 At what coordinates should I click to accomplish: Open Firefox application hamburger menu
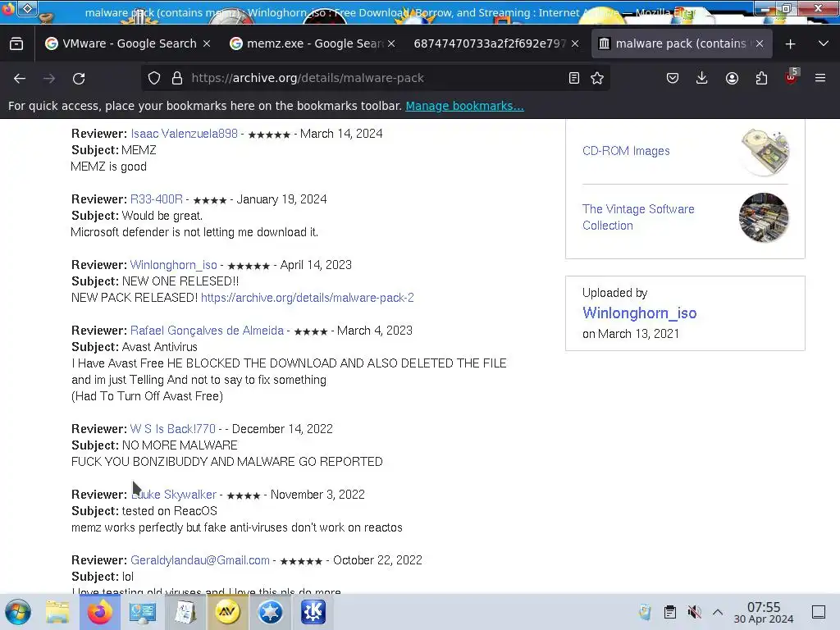click(x=820, y=78)
